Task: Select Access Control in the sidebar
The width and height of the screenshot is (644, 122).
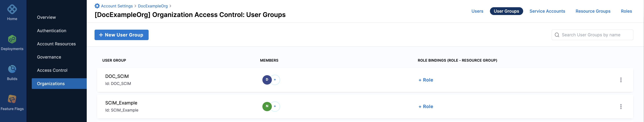Action: pyautogui.click(x=52, y=70)
